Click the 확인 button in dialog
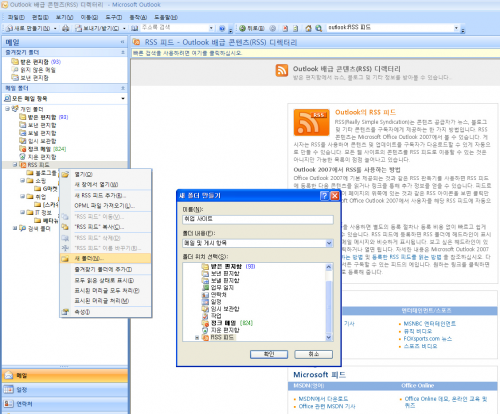Screen dimensions: 500x414 point(269,354)
